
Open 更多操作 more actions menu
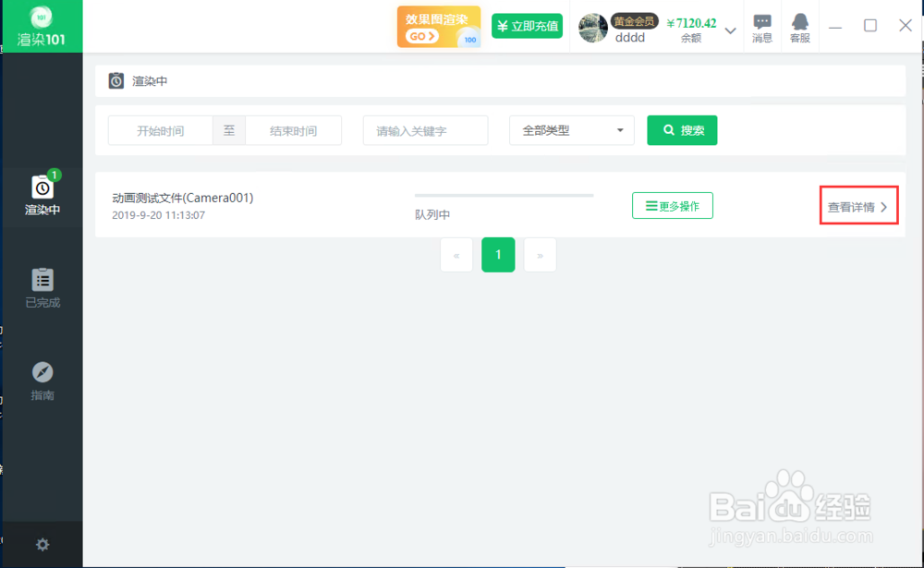[673, 206]
